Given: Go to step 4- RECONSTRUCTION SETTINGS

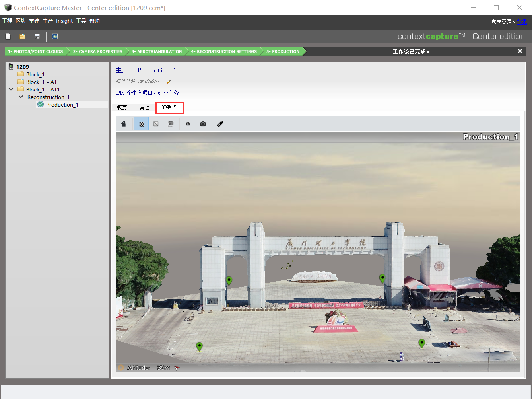Looking at the screenshot, I should click(x=224, y=51).
